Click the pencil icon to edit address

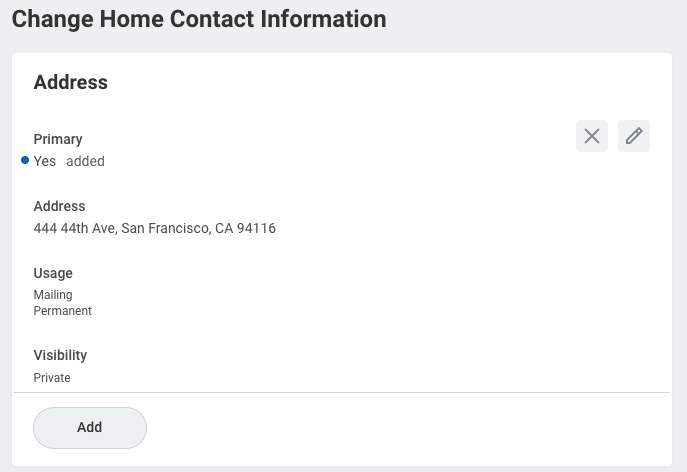634,136
